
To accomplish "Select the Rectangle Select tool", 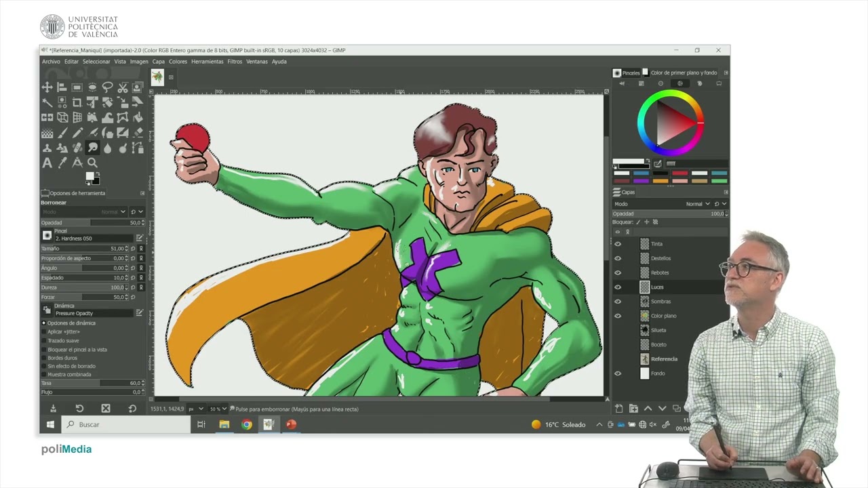I will (77, 87).
